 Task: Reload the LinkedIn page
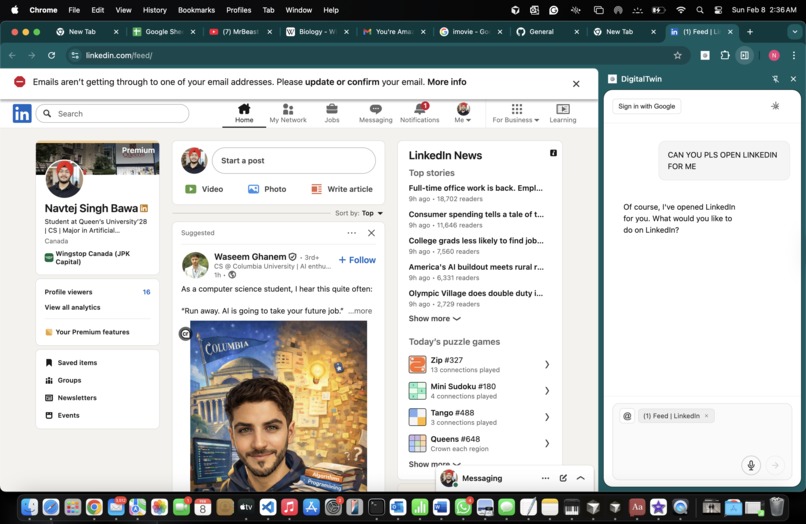coord(51,55)
